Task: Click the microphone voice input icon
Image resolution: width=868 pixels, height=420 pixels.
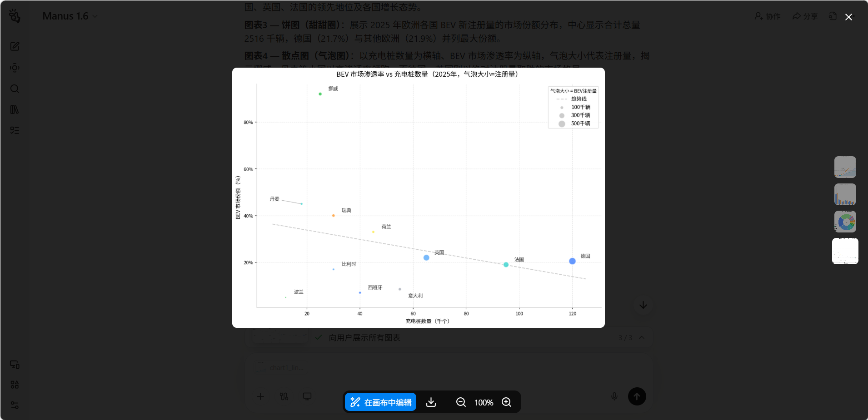Action: coord(614,396)
